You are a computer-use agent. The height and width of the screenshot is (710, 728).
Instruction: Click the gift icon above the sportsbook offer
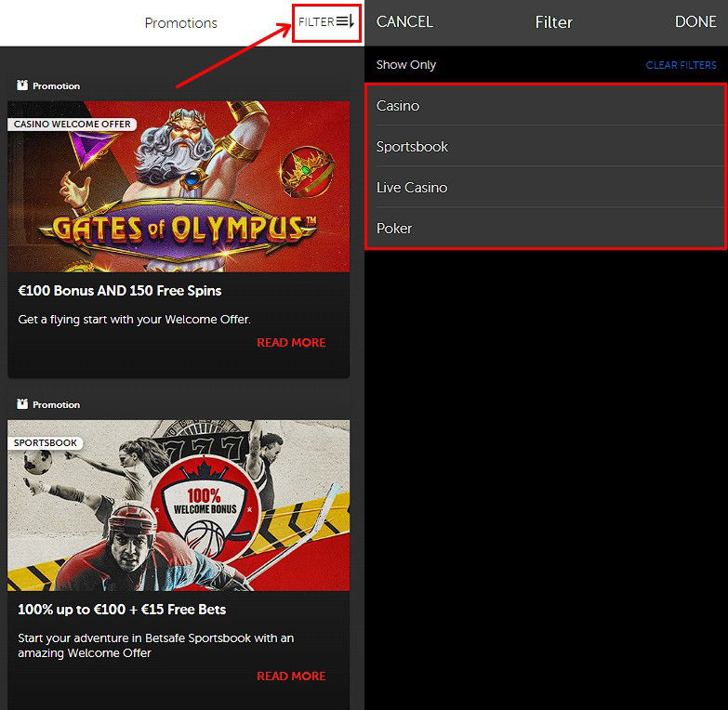[x=22, y=404]
